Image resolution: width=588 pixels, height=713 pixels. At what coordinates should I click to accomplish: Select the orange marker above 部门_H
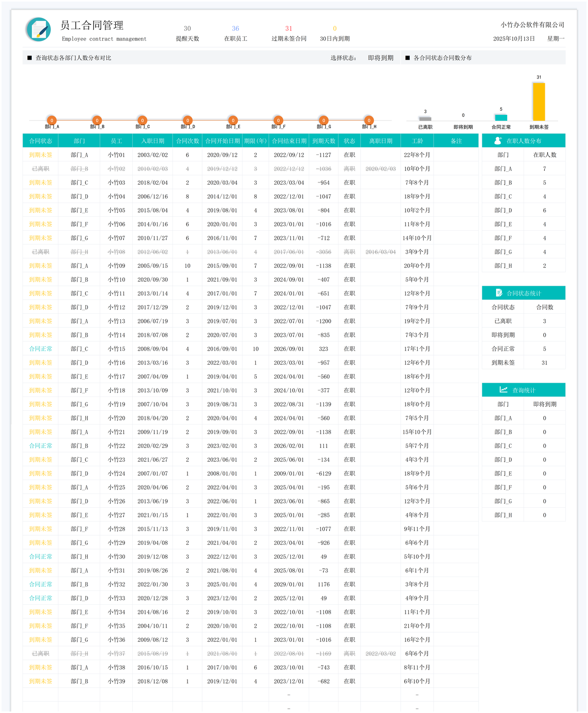369,120
